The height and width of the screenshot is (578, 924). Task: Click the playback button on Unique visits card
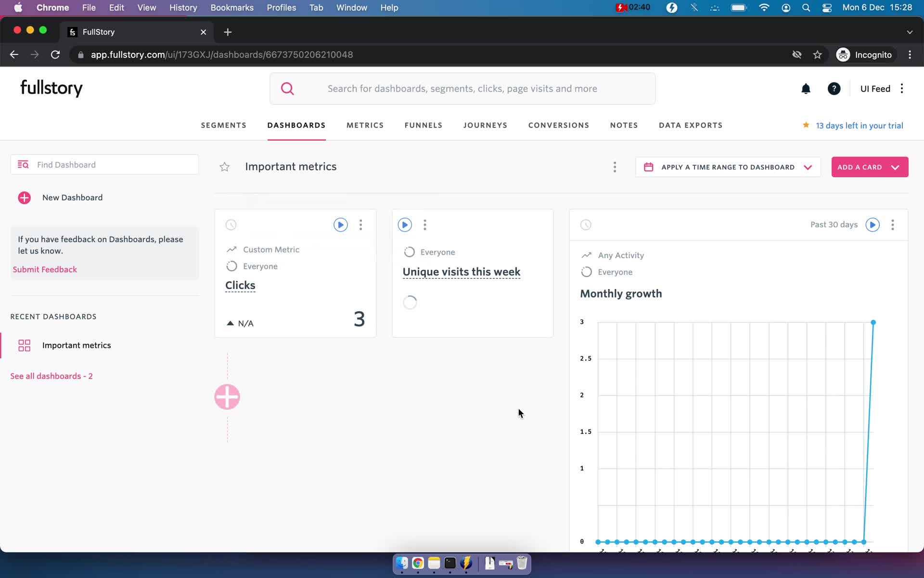click(404, 224)
